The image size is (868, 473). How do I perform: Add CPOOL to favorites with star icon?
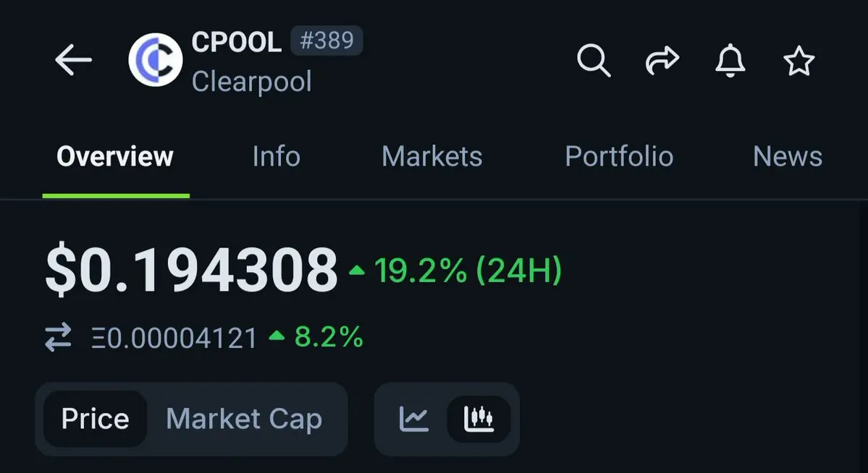pos(799,60)
